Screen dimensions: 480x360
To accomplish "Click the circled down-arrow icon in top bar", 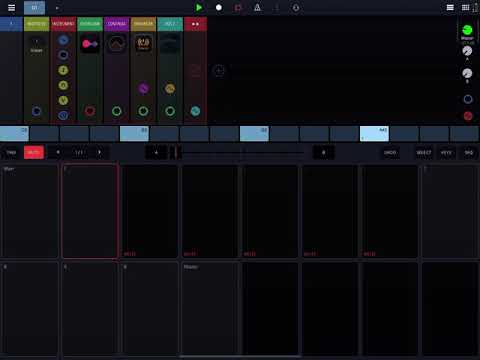I will 296,7.
